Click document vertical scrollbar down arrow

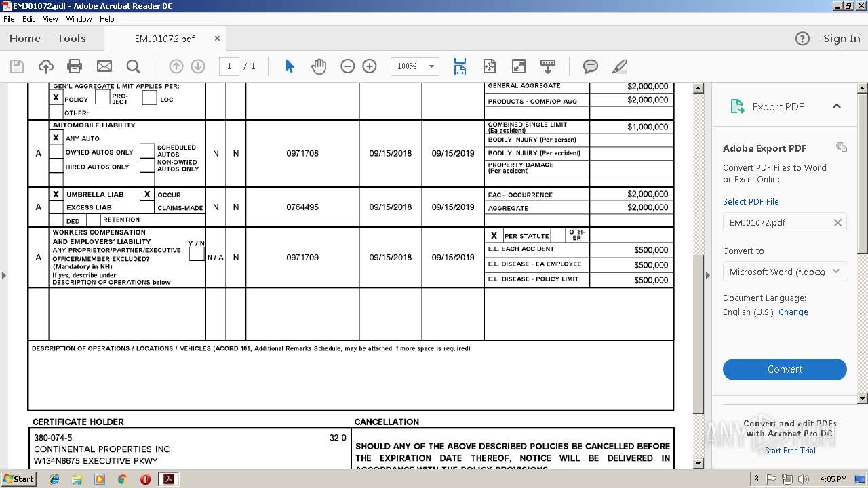coord(698,464)
